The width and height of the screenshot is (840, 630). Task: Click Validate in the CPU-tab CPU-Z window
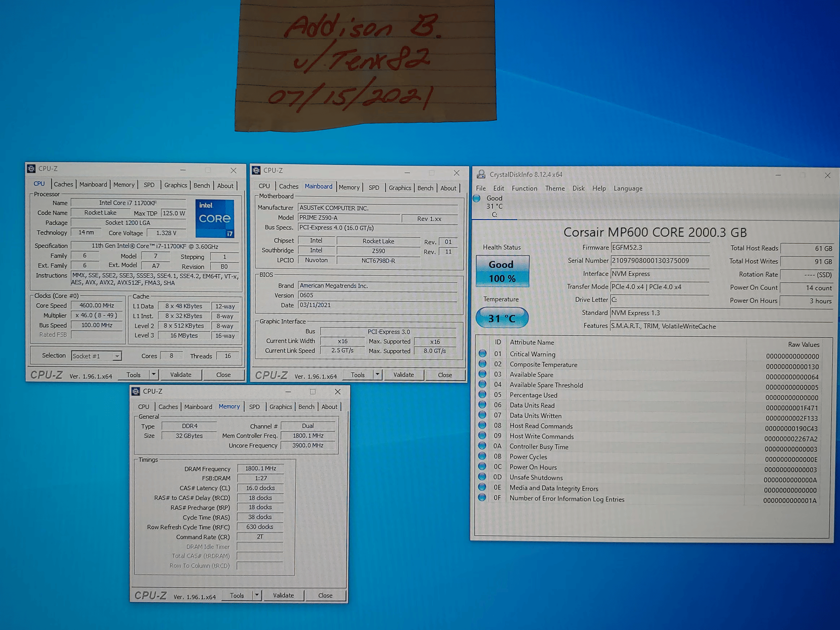click(x=181, y=374)
